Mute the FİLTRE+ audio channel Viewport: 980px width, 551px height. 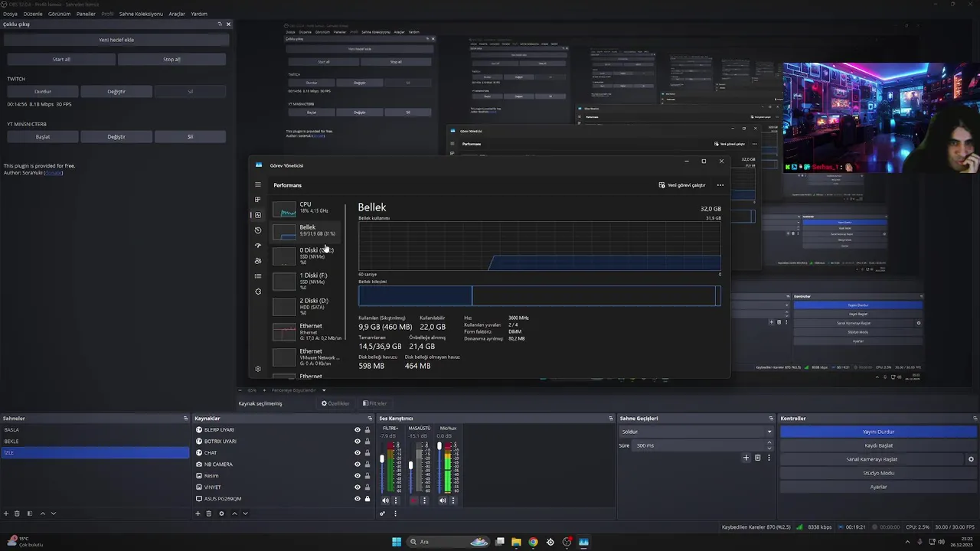pos(385,500)
